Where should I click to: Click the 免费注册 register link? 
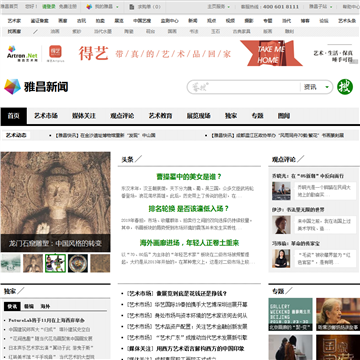[68, 7]
